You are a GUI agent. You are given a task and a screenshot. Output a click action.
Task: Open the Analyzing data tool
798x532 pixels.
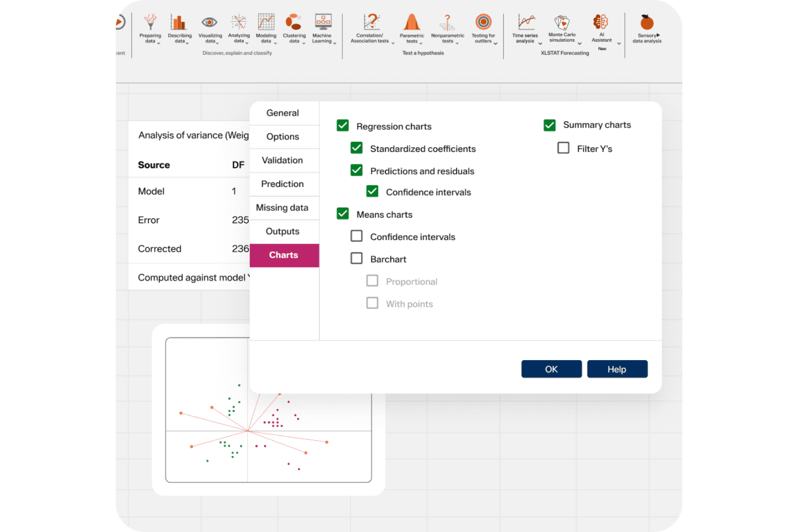[239, 29]
